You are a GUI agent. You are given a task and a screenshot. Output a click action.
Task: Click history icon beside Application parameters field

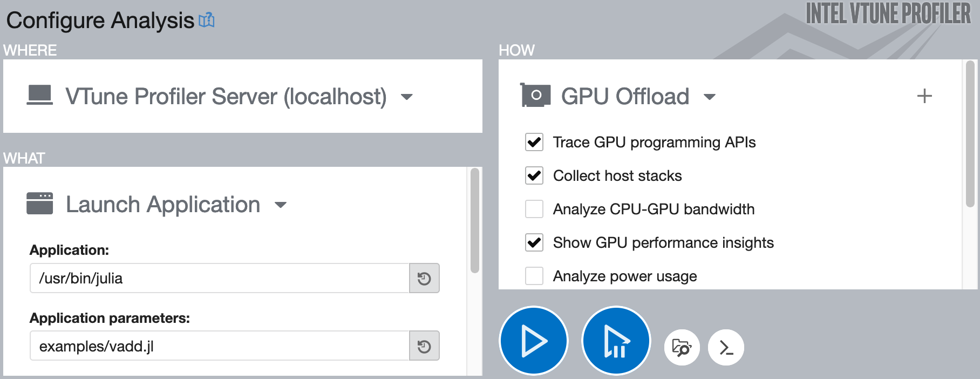click(x=424, y=346)
